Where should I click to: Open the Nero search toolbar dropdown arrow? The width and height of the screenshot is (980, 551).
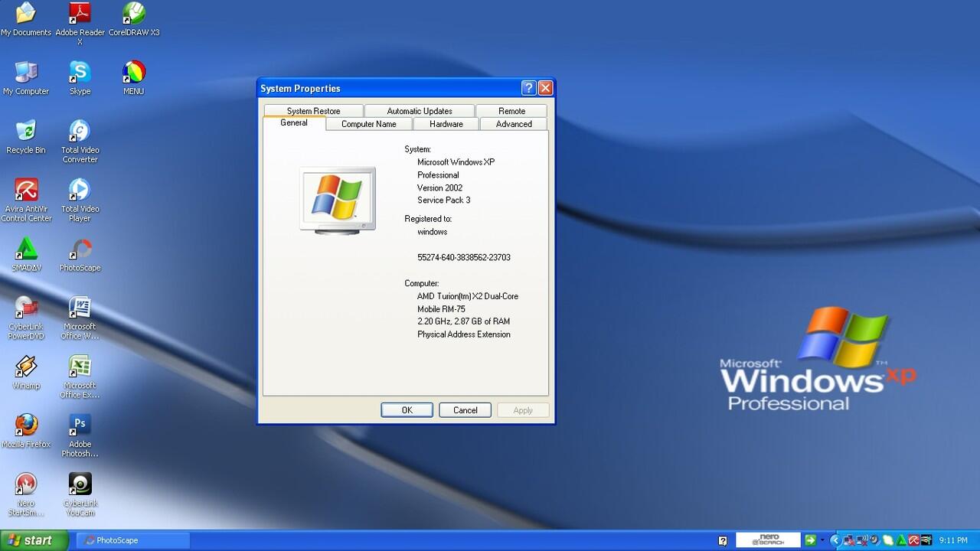[822, 540]
